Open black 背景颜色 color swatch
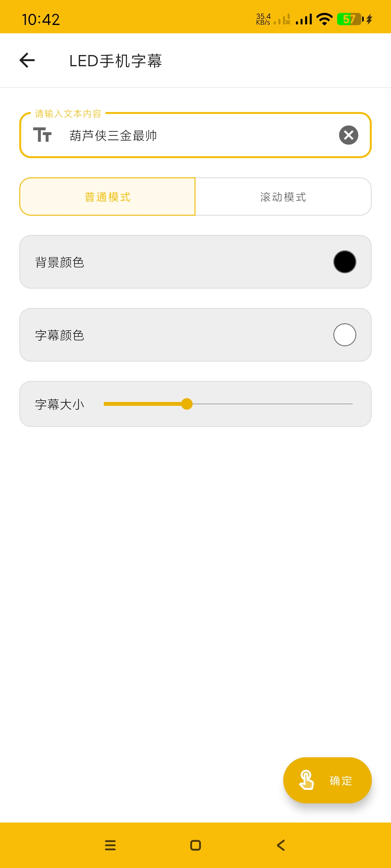 click(345, 262)
